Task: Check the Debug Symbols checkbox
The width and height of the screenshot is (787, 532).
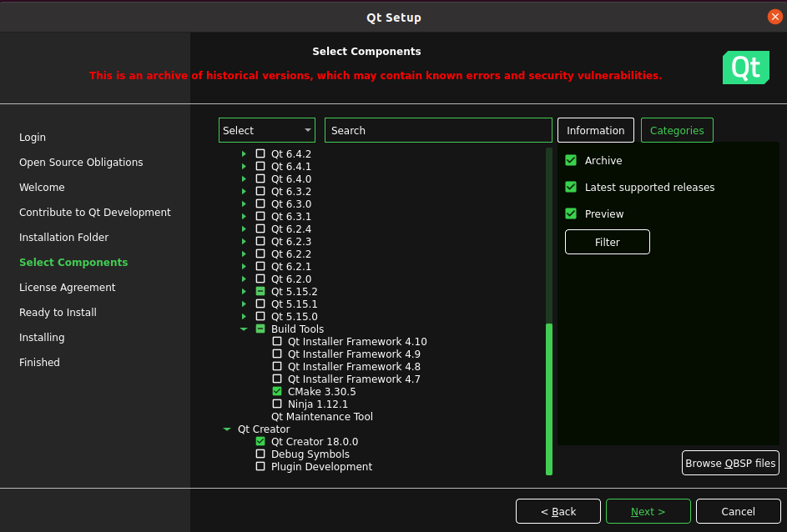Action: point(260,454)
